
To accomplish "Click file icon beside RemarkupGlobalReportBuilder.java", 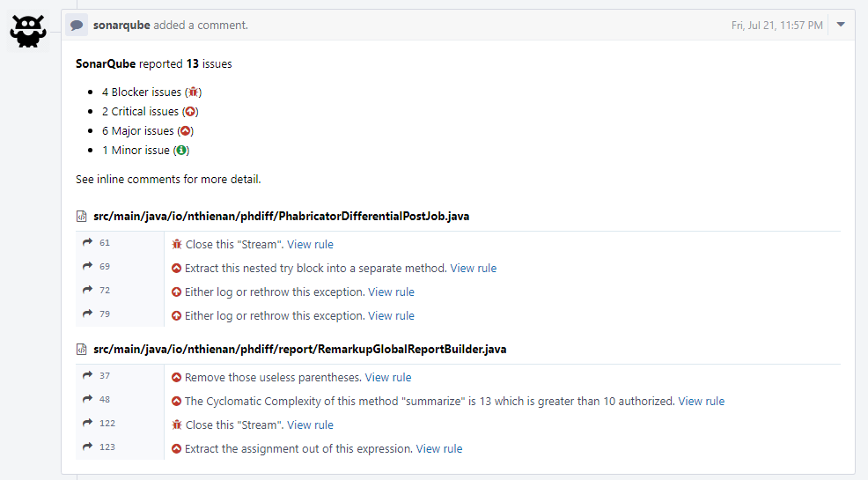I will click(81, 350).
